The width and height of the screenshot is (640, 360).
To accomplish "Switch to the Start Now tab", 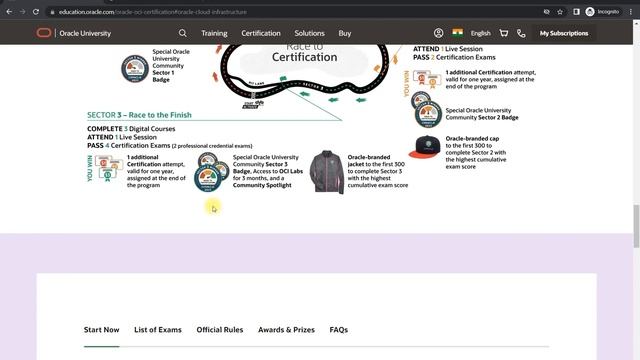I will pyautogui.click(x=102, y=330).
